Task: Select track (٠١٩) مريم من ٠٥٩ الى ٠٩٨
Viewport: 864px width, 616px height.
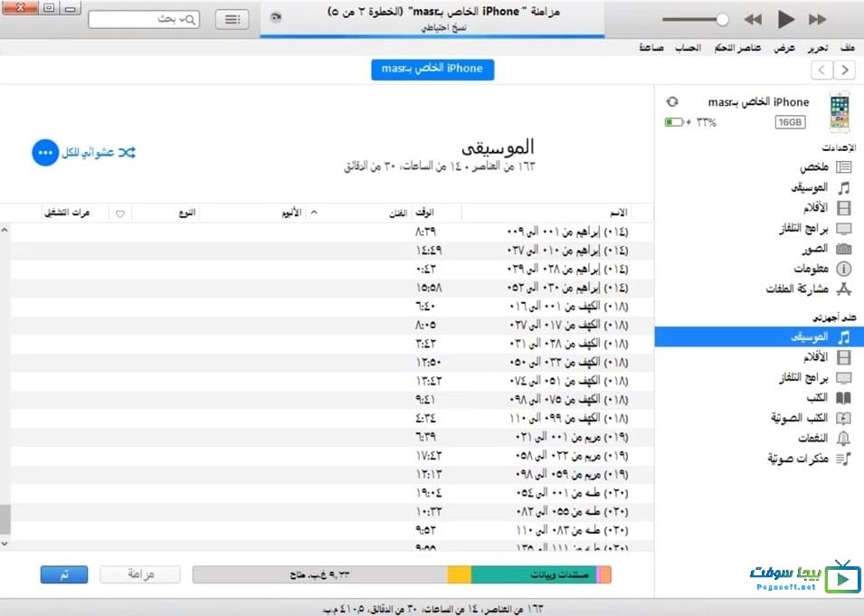Action: pos(332,474)
